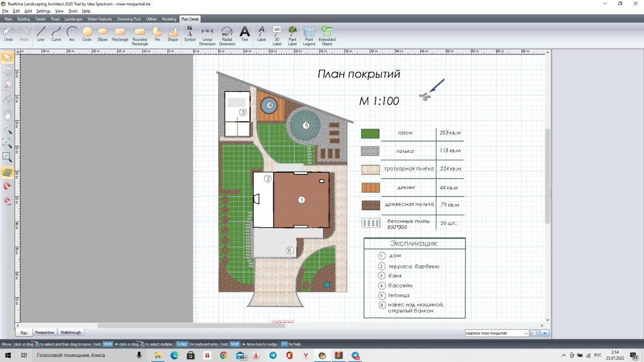644x362 pixels.
Task: Open the layer selection dropdown
Action: click(526, 333)
